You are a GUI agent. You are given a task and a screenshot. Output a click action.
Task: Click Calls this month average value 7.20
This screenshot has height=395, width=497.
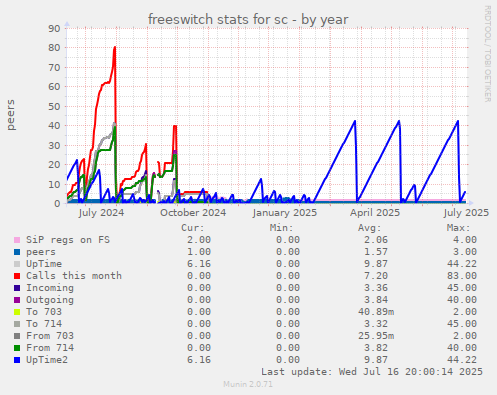[x=376, y=276]
